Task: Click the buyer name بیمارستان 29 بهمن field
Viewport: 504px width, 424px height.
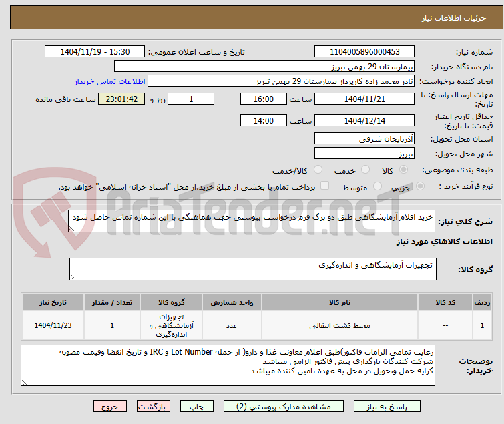Action: point(264,67)
